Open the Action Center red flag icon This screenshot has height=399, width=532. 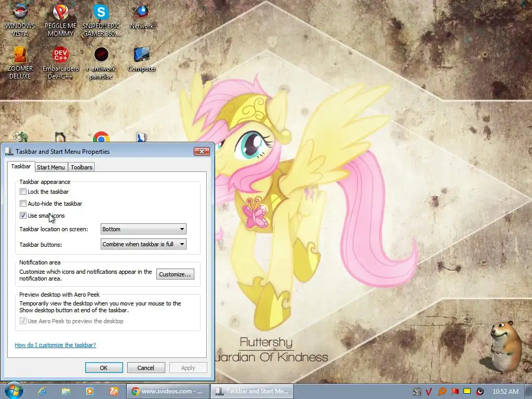pos(455,392)
